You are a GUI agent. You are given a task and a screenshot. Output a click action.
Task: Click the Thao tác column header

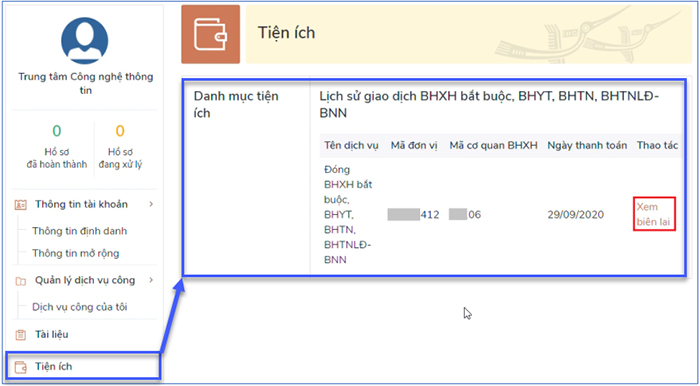(658, 145)
